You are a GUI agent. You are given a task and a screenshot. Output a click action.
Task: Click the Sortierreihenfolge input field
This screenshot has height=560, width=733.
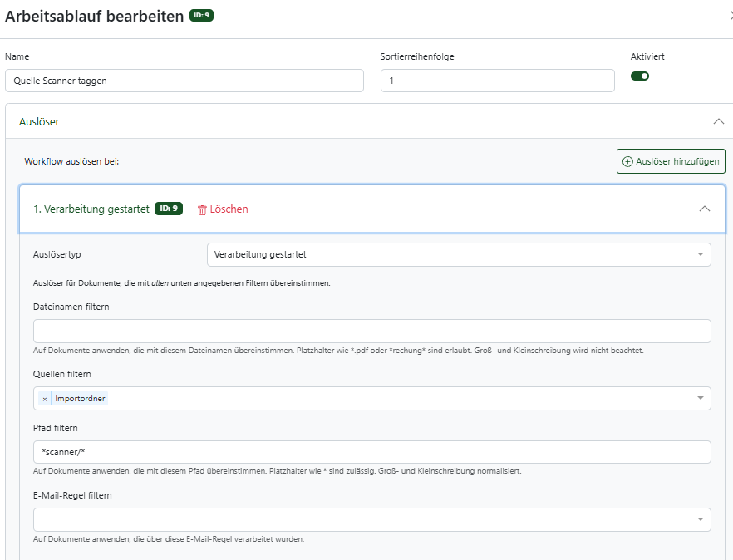(497, 81)
